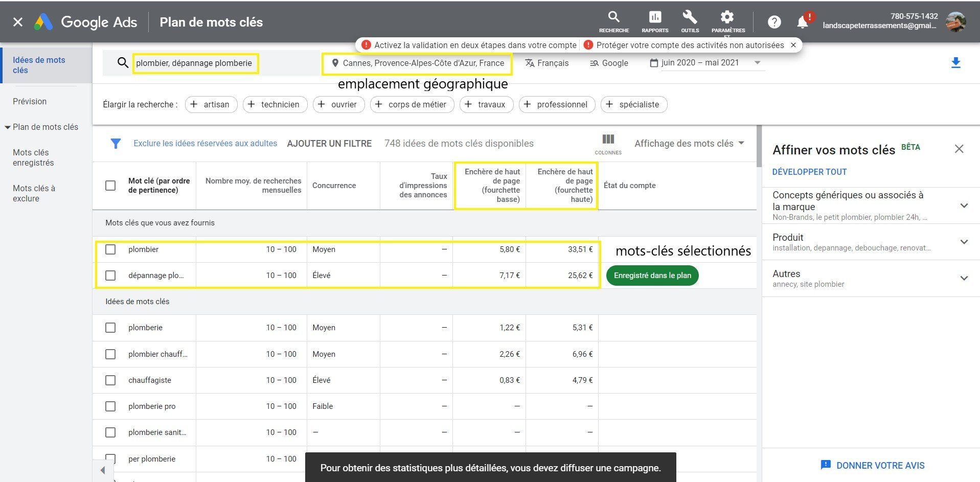Click the Enregistré dans le plan button
The height and width of the screenshot is (482, 980).
pyautogui.click(x=652, y=275)
